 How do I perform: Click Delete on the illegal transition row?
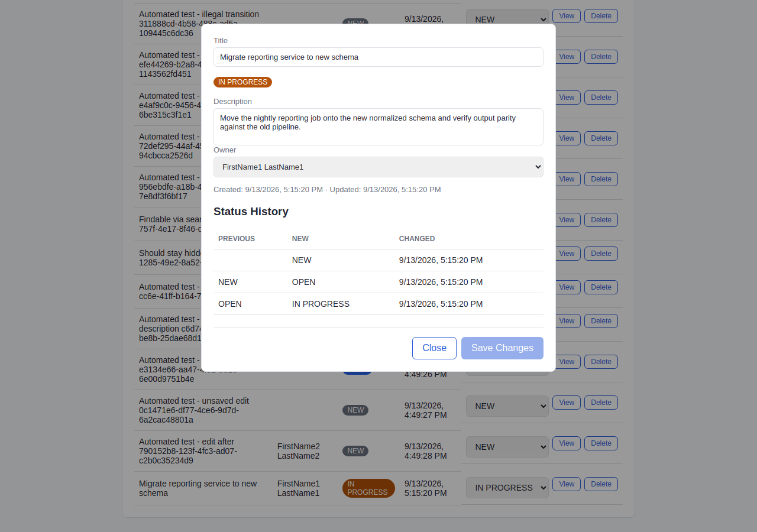click(x=601, y=16)
